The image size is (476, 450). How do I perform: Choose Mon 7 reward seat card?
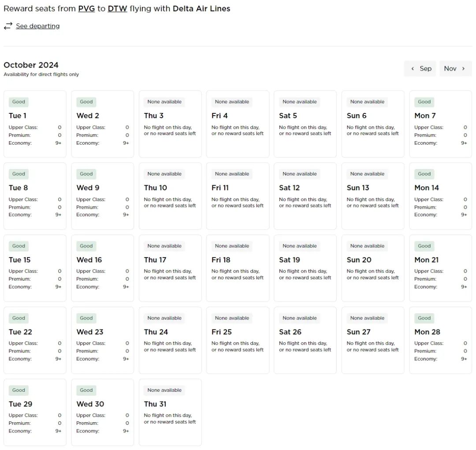click(x=440, y=124)
